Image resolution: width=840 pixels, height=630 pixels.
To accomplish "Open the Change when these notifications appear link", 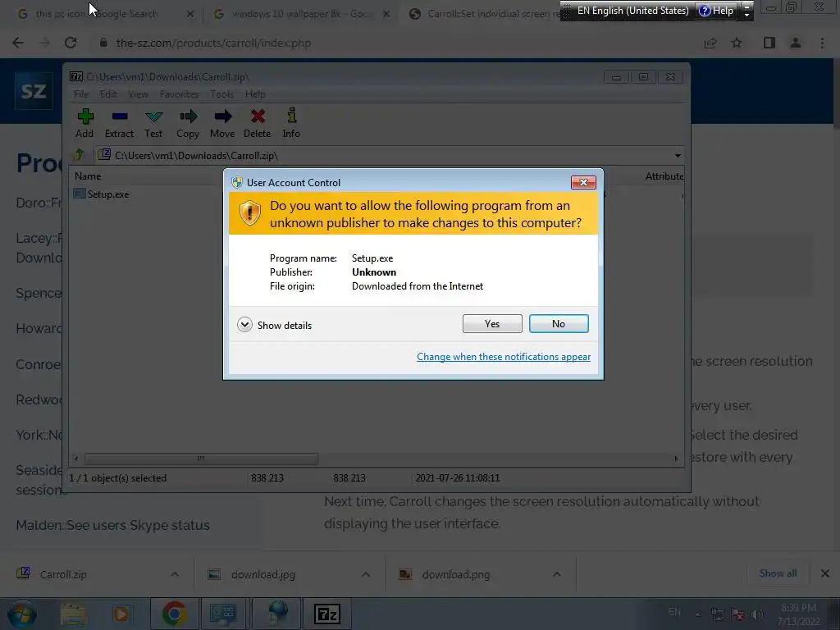I will (504, 357).
